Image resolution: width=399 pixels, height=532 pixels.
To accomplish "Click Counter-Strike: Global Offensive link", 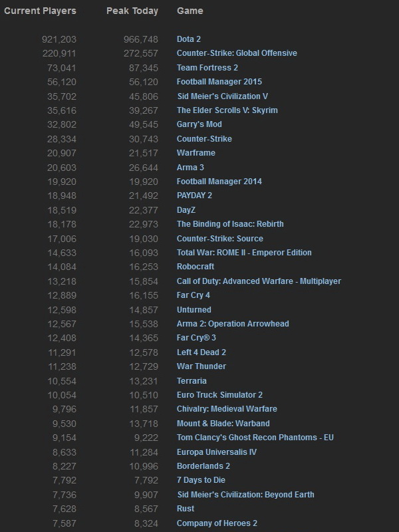I will tap(237, 53).
